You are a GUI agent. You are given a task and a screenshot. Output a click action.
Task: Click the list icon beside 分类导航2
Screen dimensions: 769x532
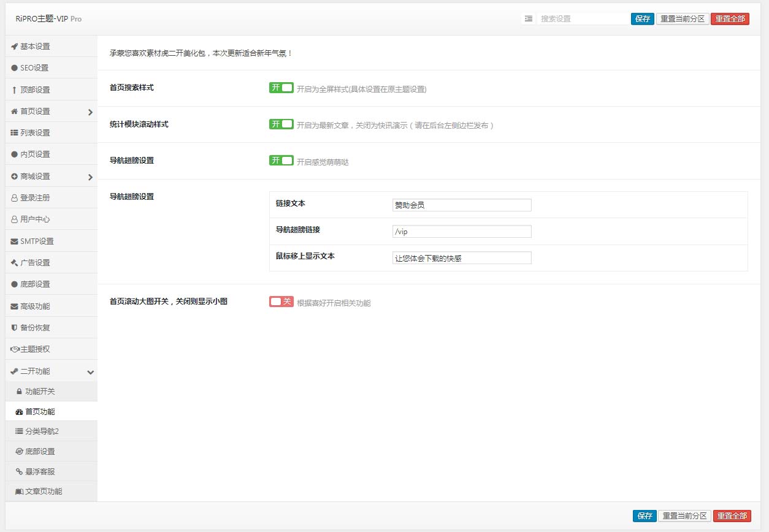[19, 431]
